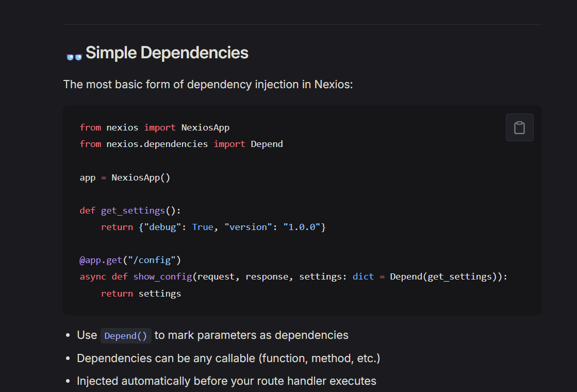Image resolution: width=577 pixels, height=392 pixels.
Task: Click the 'app = NexiosApp()' code line
Action: point(125,177)
